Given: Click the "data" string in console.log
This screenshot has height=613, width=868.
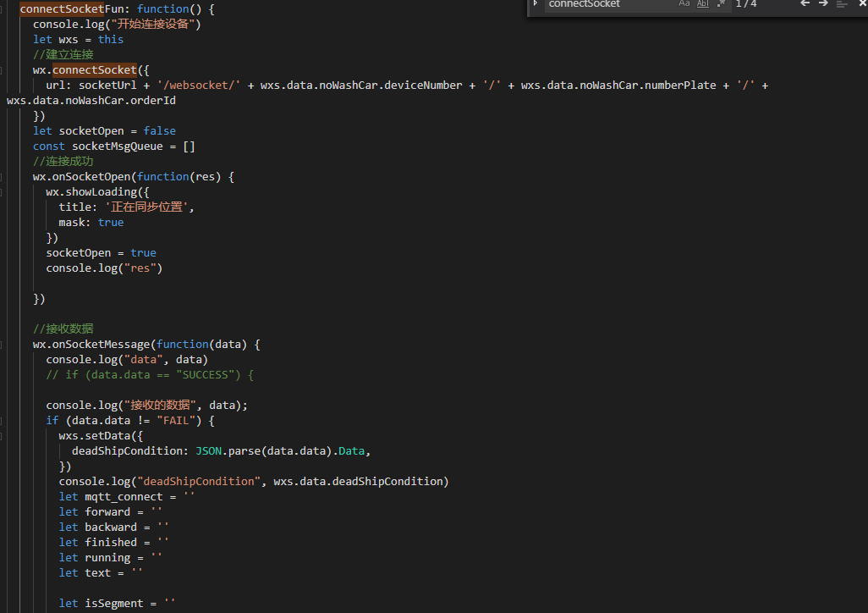Looking at the screenshot, I should pos(143,360).
